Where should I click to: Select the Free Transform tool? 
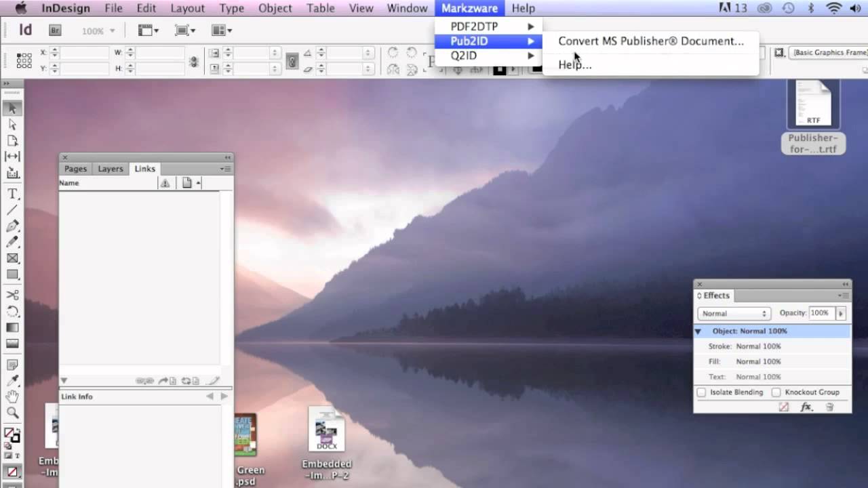[12, 312]
